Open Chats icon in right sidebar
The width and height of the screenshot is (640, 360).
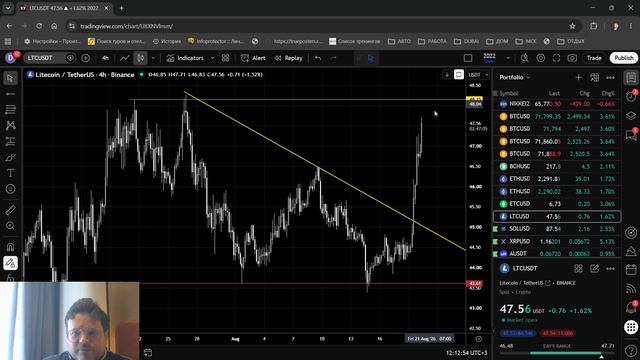pyautogui.click(x=631, y=135)
